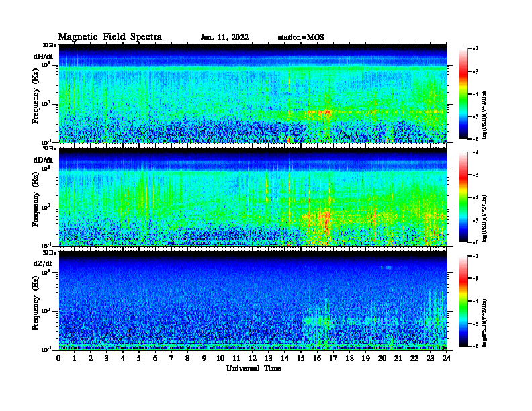Click the 10^1 frequency tick of dD/dt panel

click(x=46, y=168)
